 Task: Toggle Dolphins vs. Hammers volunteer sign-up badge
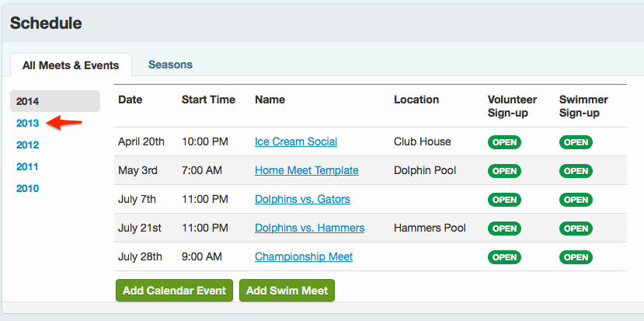tap(504, 229)
